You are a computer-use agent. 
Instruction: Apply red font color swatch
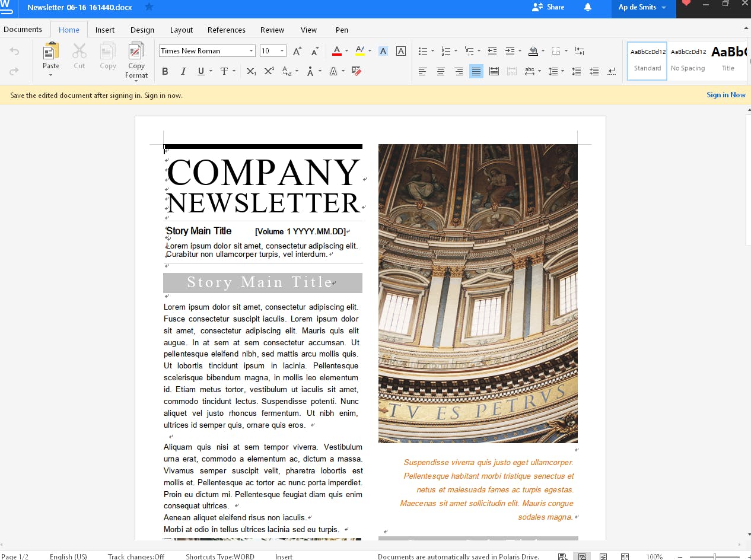tap(337, 51)
